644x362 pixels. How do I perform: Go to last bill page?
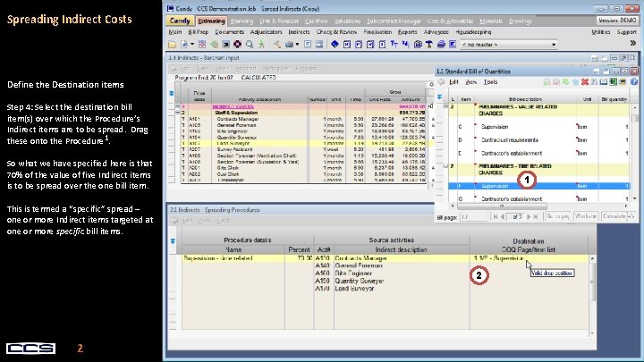click(536, 216)
